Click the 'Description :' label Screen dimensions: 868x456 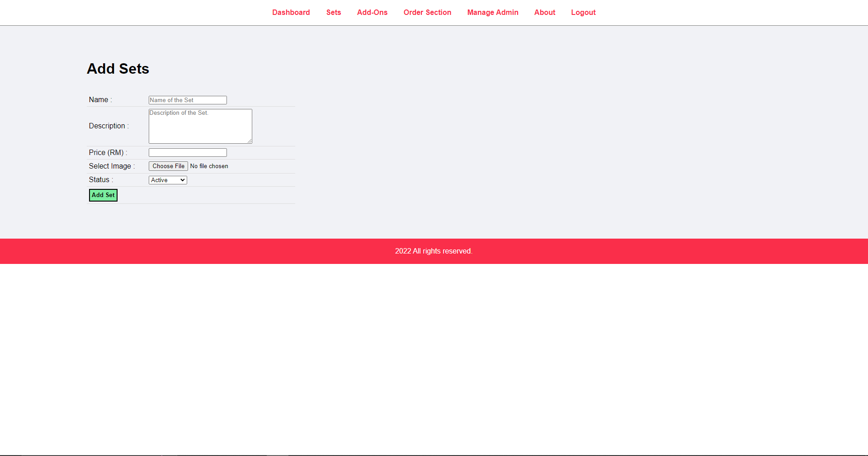point(109,126)
